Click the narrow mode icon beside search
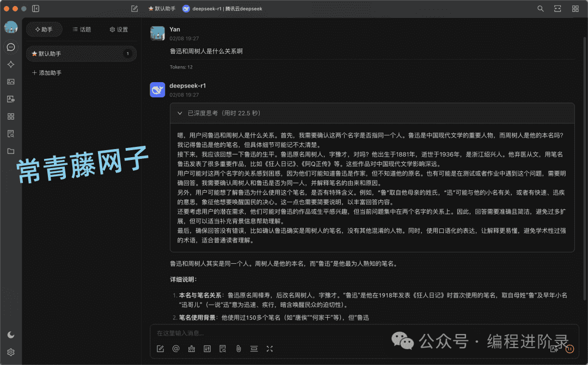588x365 pixels. pos(558,9)
